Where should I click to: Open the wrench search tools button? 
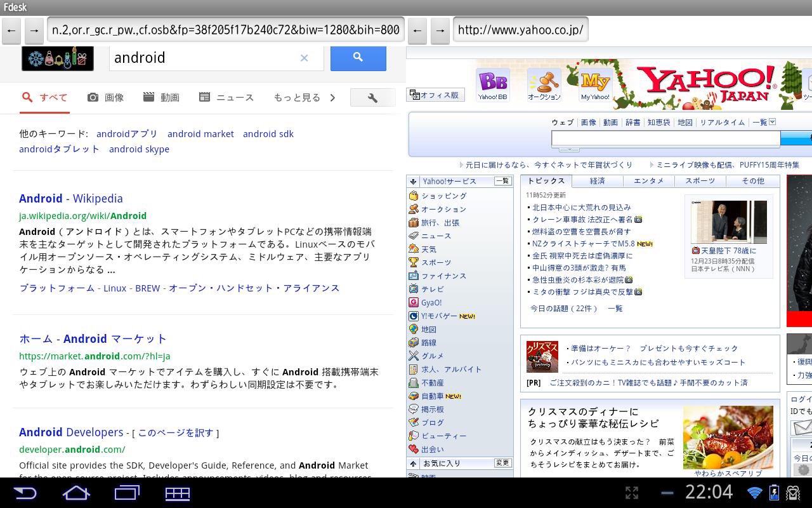372,98
